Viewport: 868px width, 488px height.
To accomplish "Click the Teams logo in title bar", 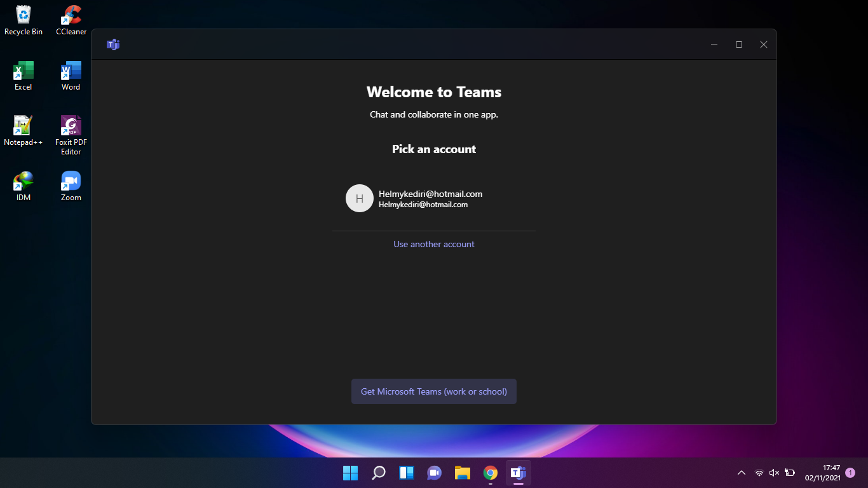I will (x=113, y=44).
